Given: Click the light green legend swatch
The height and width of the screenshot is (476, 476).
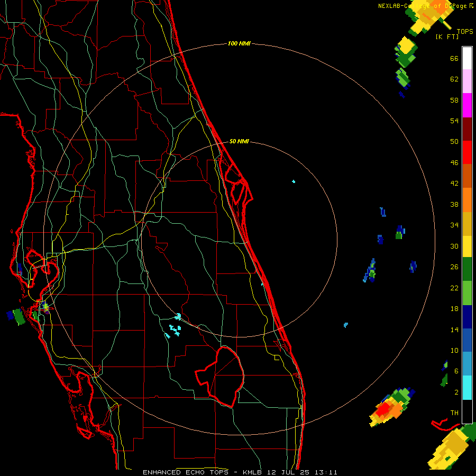Looking at the screenshot, I should tap(467, 292).
